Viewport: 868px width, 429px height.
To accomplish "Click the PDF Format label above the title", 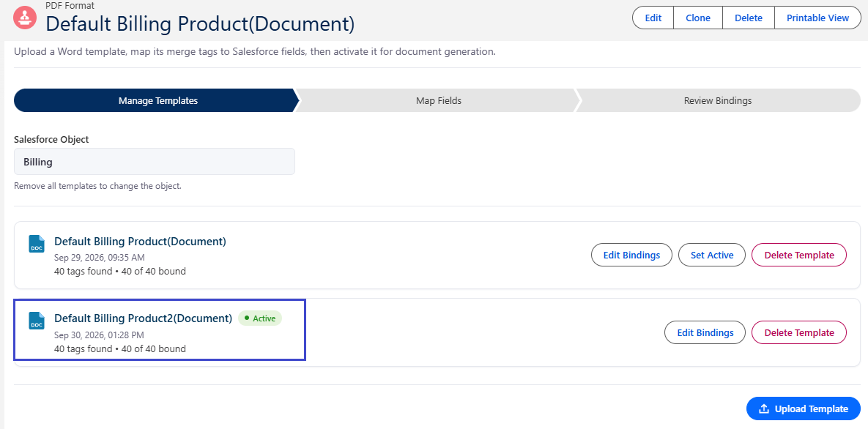I will 70,6.
